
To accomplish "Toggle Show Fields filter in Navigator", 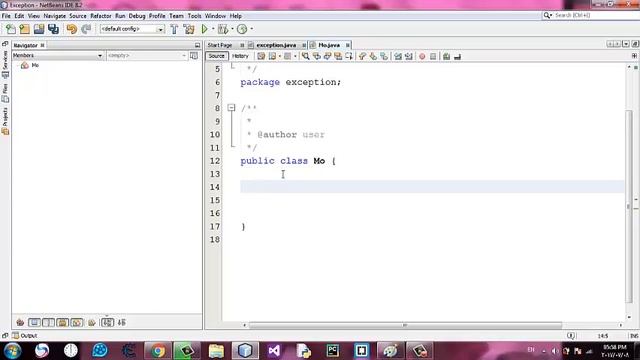I will pyautogui.click(x=34, y=322).
